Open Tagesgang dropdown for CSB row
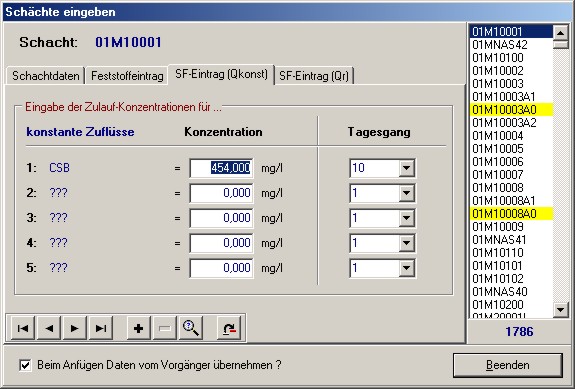The image size is (575, 389). click(x=406, y=168)
